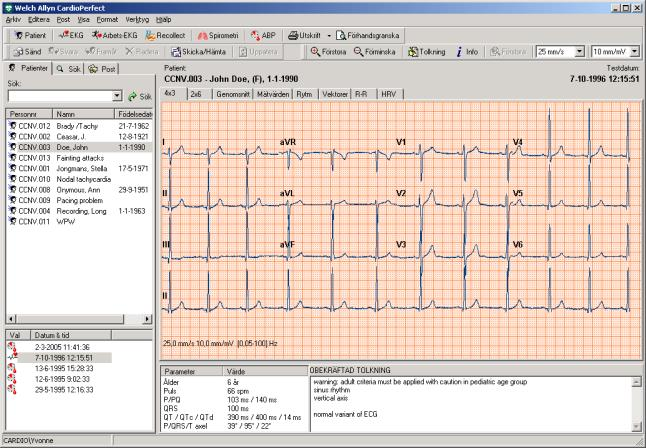Open the Recollect tool
Viewport: 646px width, 448px height.
[165, 35]
